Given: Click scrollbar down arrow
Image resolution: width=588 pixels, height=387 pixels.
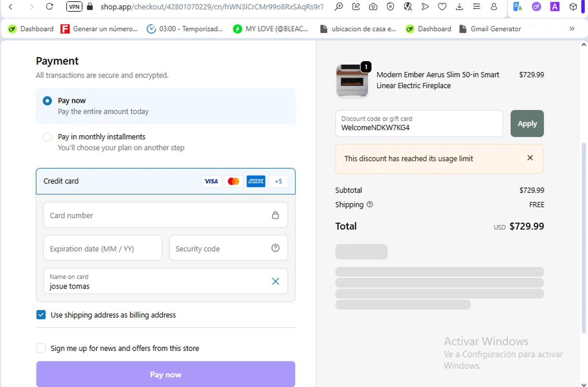Looking at the screenshot, I should coord(584,384).
